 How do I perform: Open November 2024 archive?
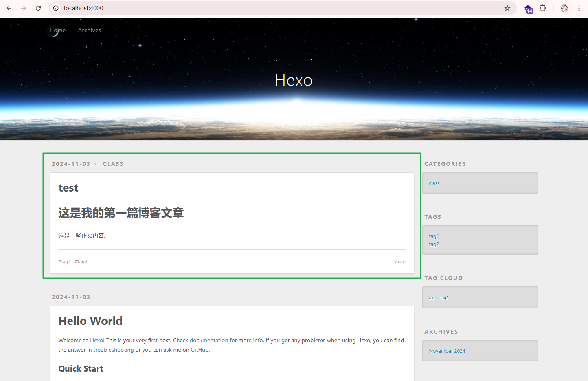click(447, 351)
